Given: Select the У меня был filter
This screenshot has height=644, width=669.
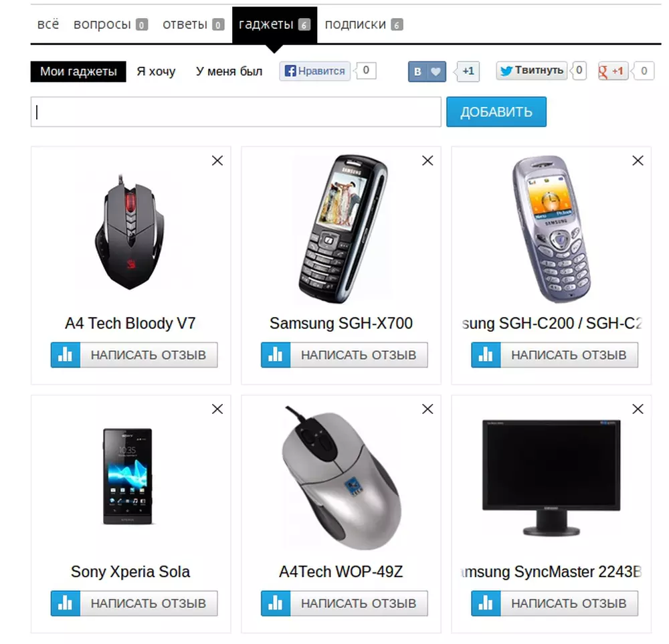Looking at the screenshot, I should tap(229, 72).
